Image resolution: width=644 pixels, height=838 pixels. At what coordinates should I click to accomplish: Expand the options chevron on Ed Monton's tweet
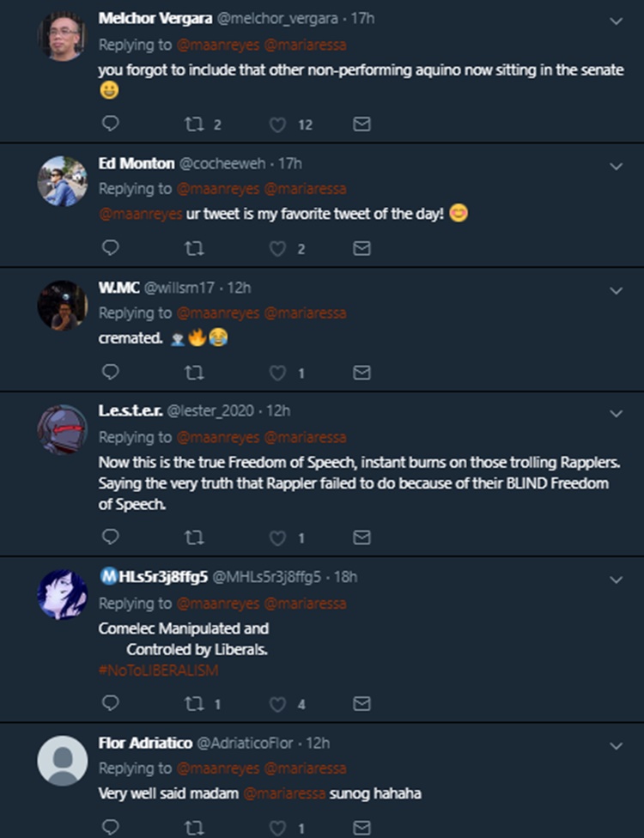616,166
